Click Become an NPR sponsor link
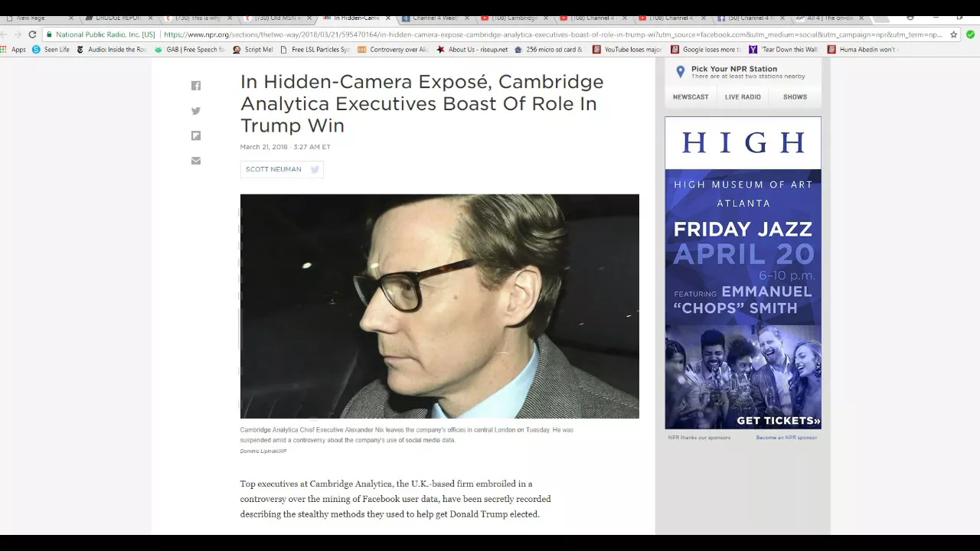Viewport: 980px width, 551px height. [x=786, y=438]
